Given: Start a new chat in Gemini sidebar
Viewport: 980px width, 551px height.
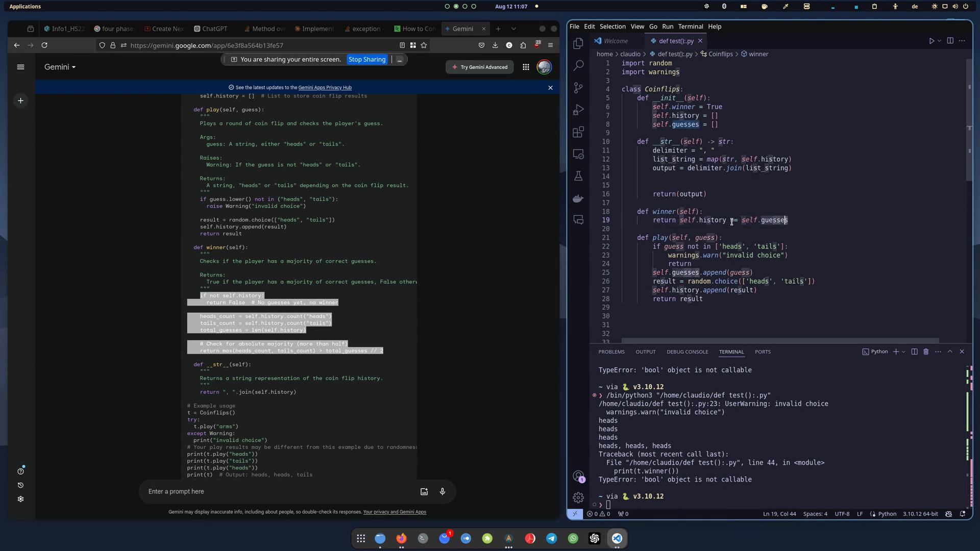Looking at the screenshot, I should pos(20,101).
